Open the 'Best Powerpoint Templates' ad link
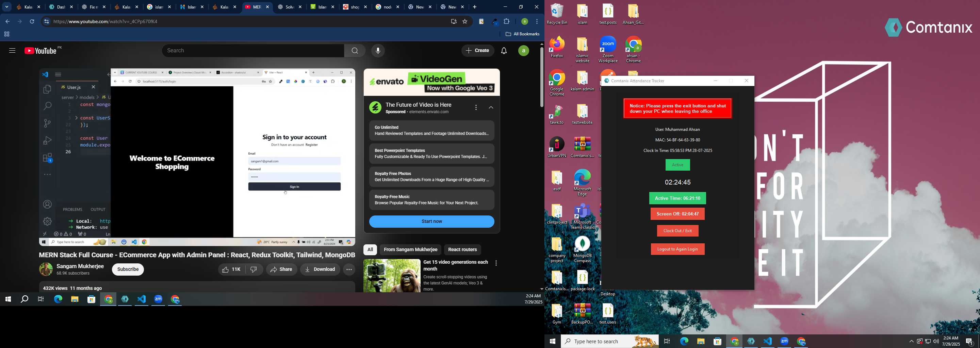980x348 pixels. click(432, 154)
